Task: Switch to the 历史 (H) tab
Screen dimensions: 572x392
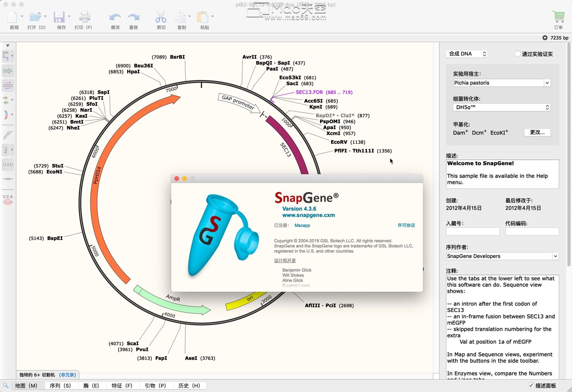Action: [189, 386]
